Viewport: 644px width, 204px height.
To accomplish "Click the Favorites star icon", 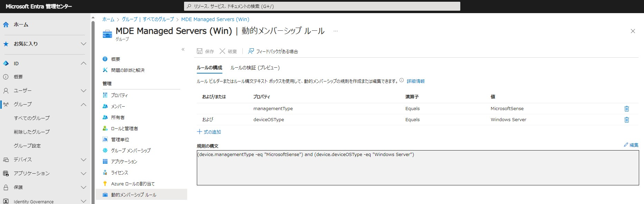I will coord(6,44).
